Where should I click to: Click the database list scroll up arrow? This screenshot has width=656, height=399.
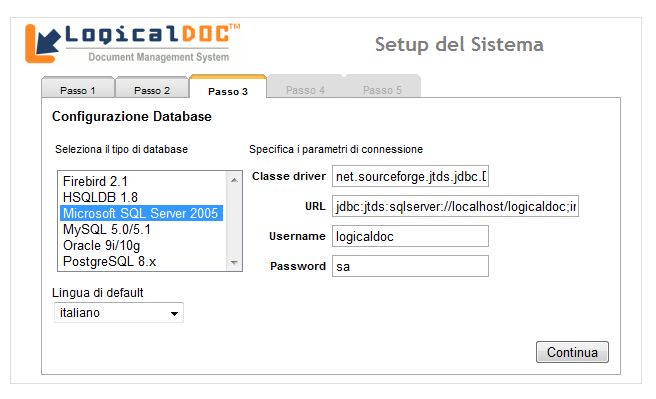click(234, 180)
